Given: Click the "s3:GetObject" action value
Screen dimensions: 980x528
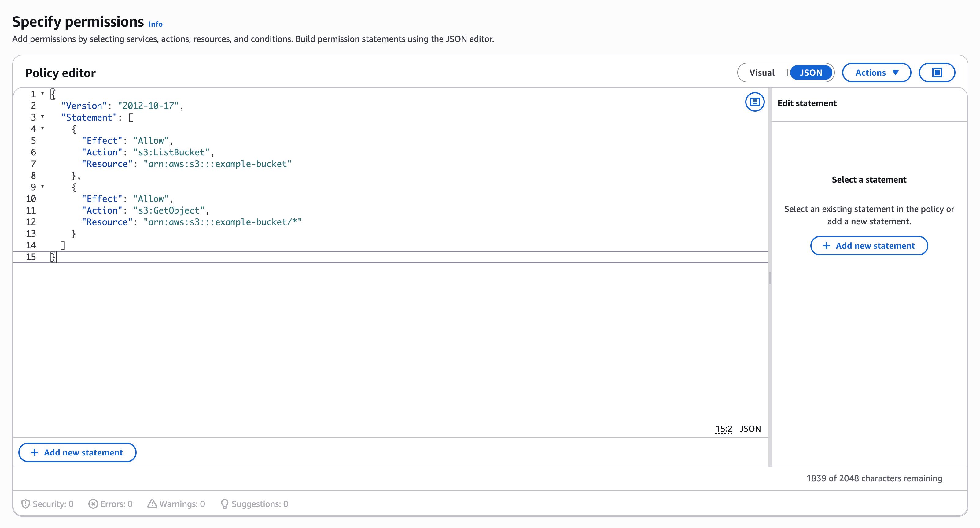Looking at the screenshot, I should point(169,210).
